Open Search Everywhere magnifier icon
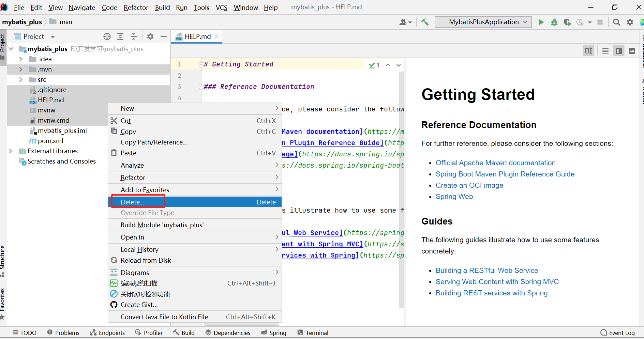Viewport: 644px width, 339px height. point(616,22)
